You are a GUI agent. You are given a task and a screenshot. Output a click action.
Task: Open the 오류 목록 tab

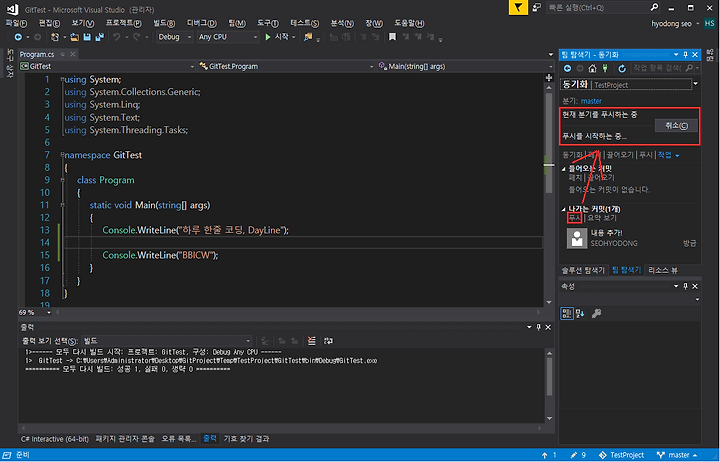coord(179,439)
